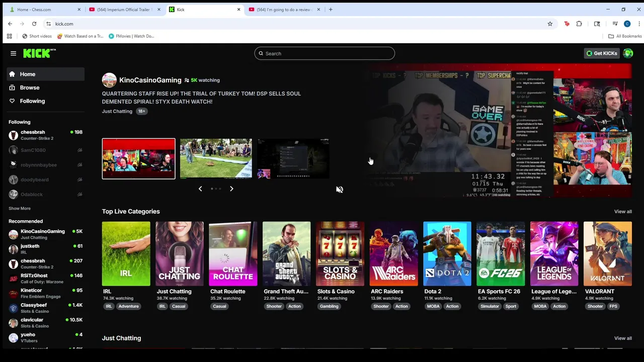Viewport: 644px width, 362px height.
Task: Go to next featured stream arrow
Action: [x=231, y=189]
